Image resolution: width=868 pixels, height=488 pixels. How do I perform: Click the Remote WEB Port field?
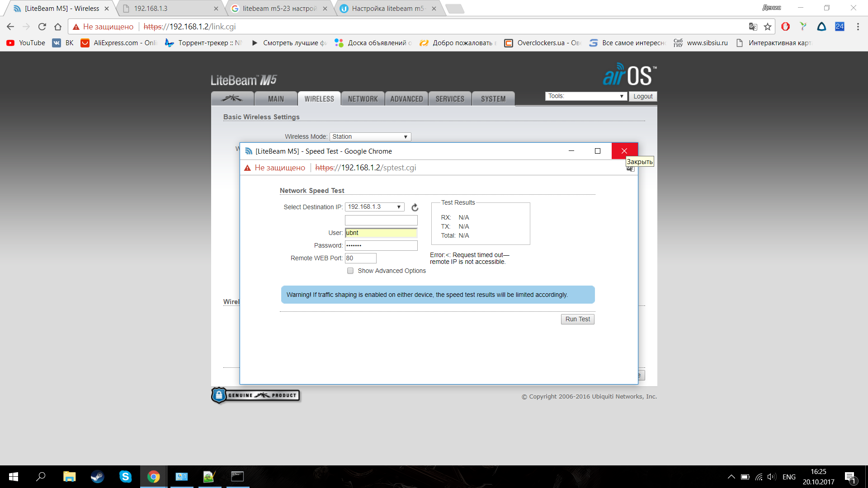[360, 258]
